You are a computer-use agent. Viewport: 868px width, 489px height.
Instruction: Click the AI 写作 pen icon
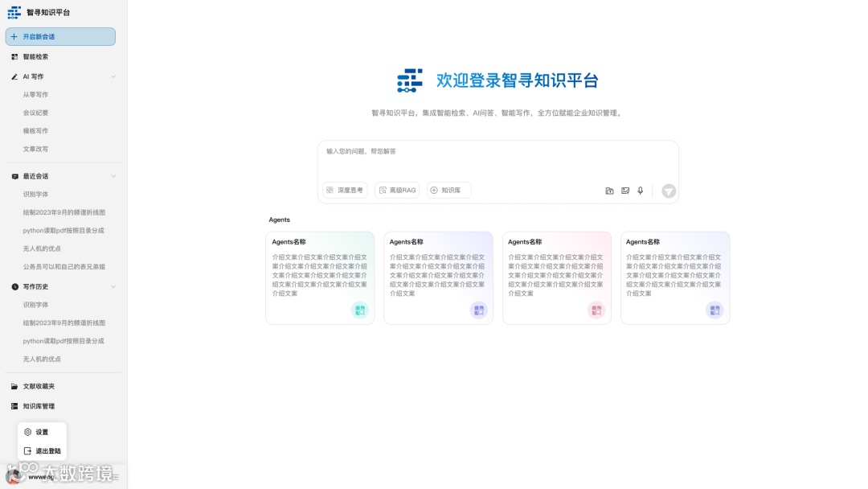click(x=14, y=76)
